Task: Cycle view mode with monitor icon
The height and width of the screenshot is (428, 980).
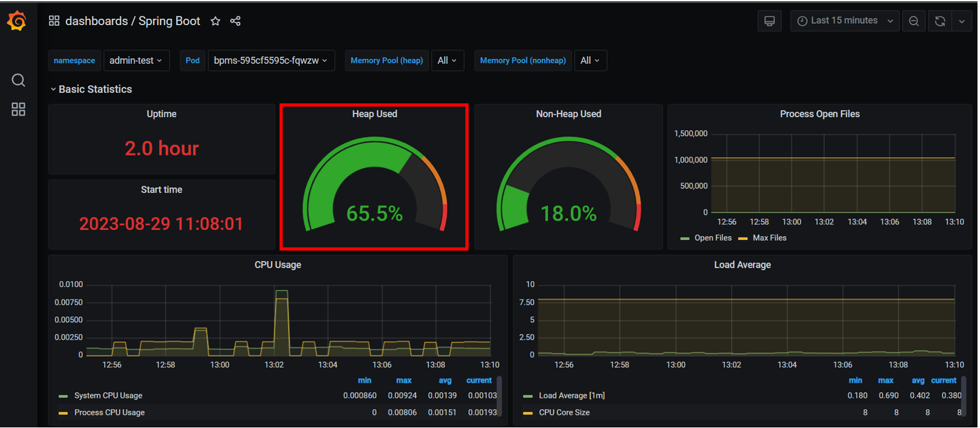Action: click(769, 21)
